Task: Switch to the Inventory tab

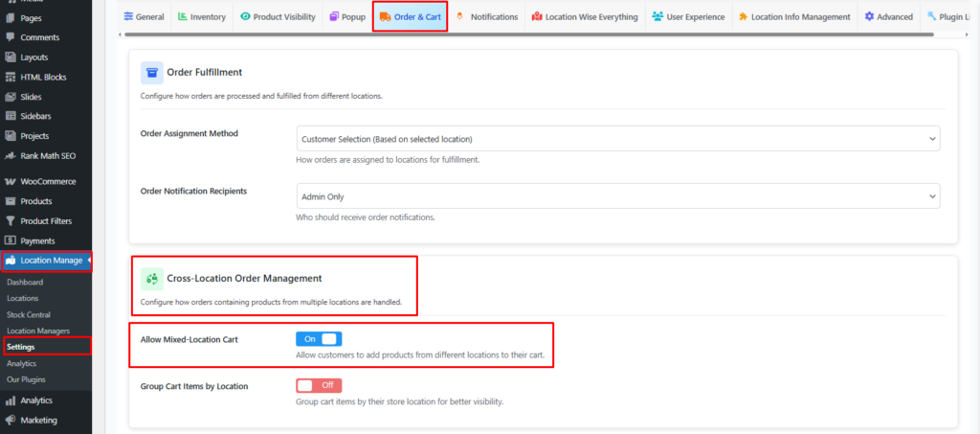Action: [x=203, y=17]
